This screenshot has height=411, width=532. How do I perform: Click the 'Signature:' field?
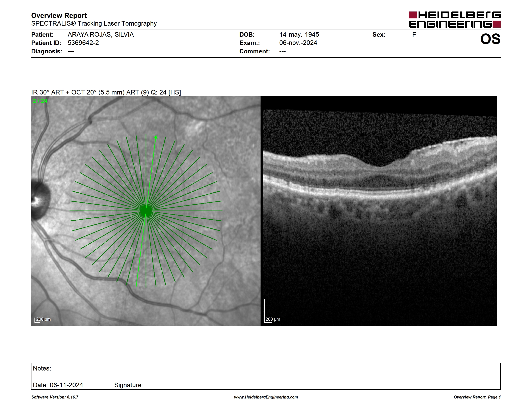[129, 385]
